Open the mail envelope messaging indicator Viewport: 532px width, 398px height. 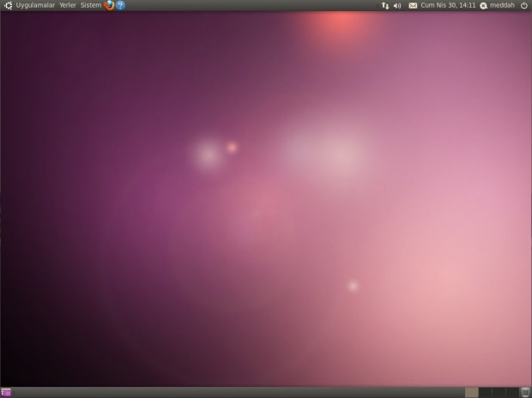tap(413, 5)
